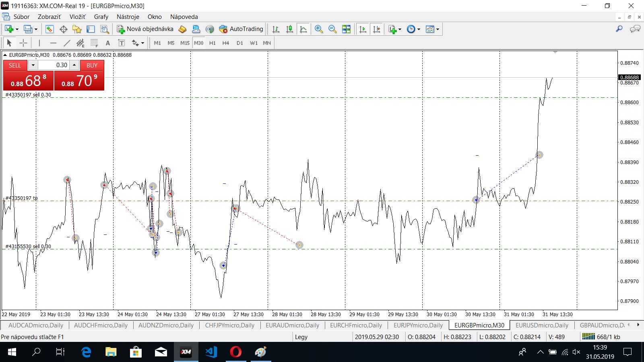The height and width of the screenshot is (362, 644).
Task: Click the BUY button
Action: tap(92, 65)
